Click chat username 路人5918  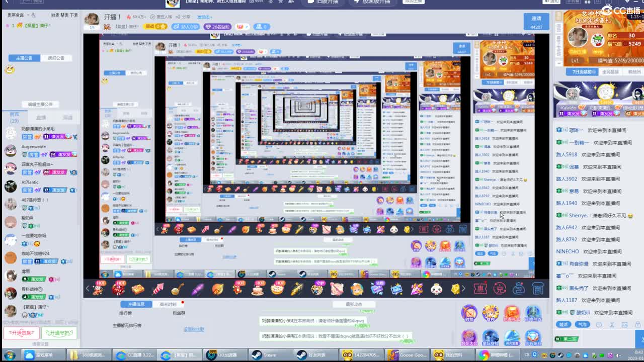[x=567, y=154]
